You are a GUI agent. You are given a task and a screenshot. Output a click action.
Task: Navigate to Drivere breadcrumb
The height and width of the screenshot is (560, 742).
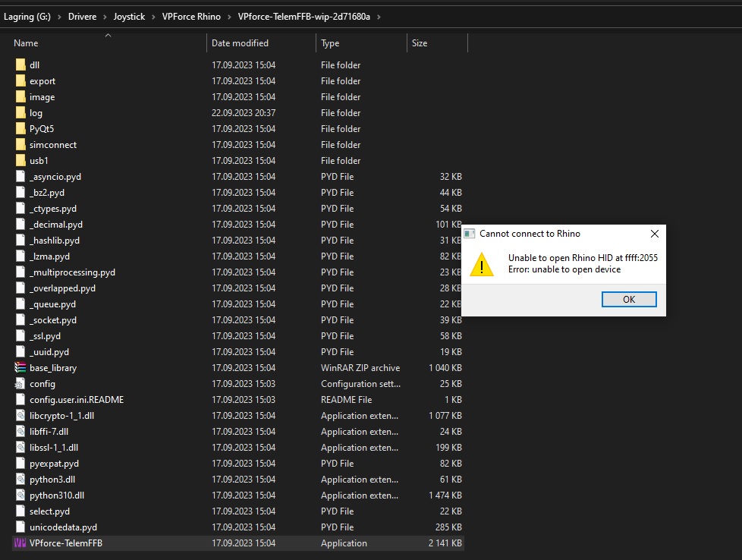point(83,17)
